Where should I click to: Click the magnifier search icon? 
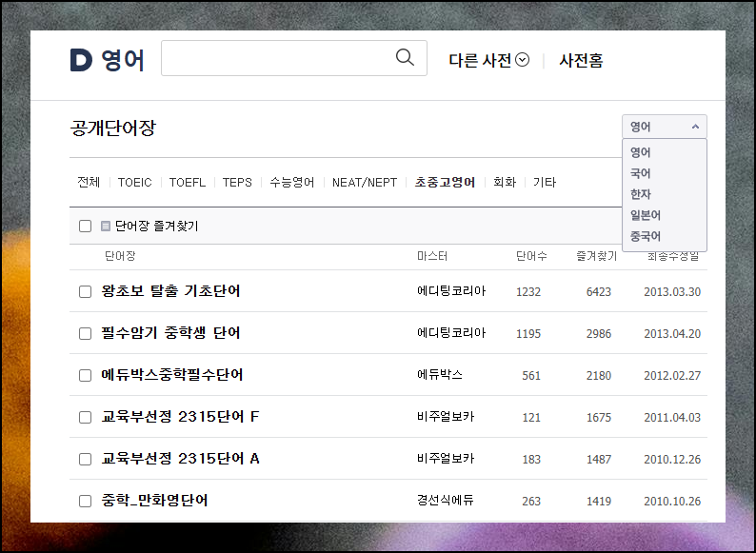[405, 57]
